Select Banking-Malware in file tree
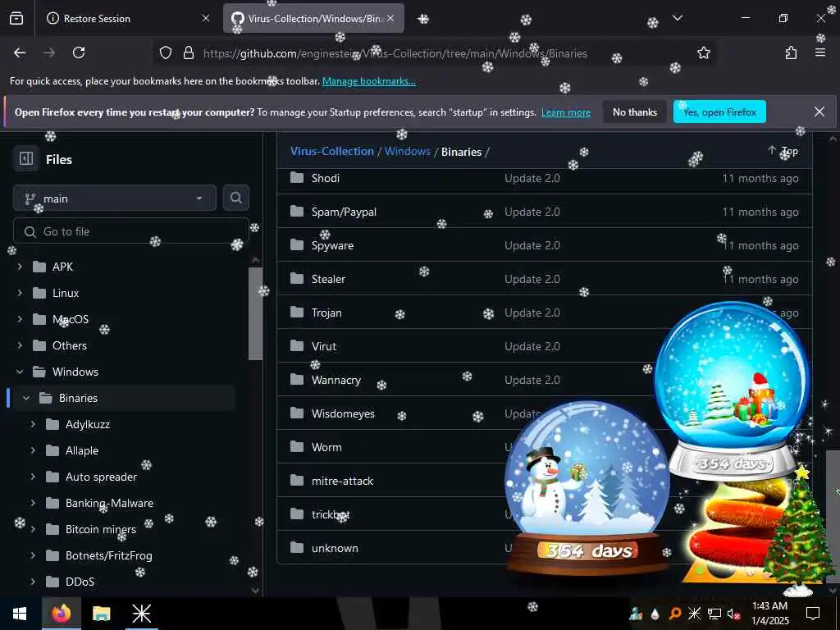Screen dimensions: 840x630 click(x=109, y=503)
